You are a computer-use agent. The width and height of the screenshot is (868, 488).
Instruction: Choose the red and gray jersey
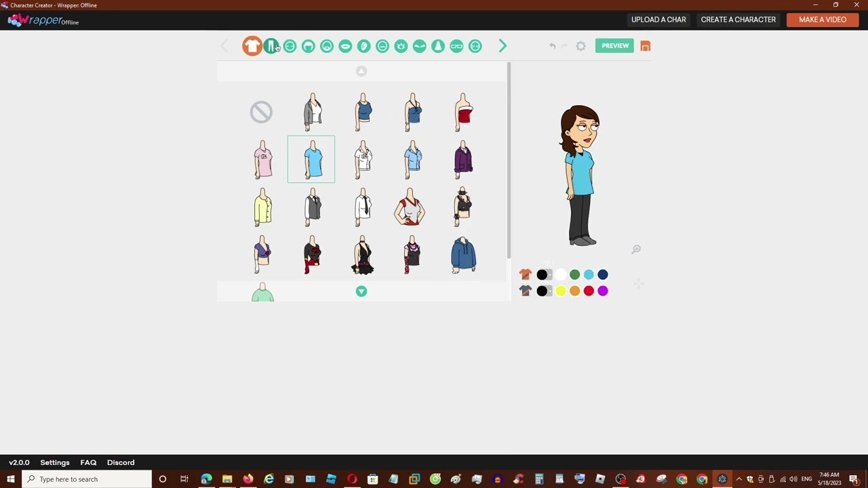click(410, 207)
